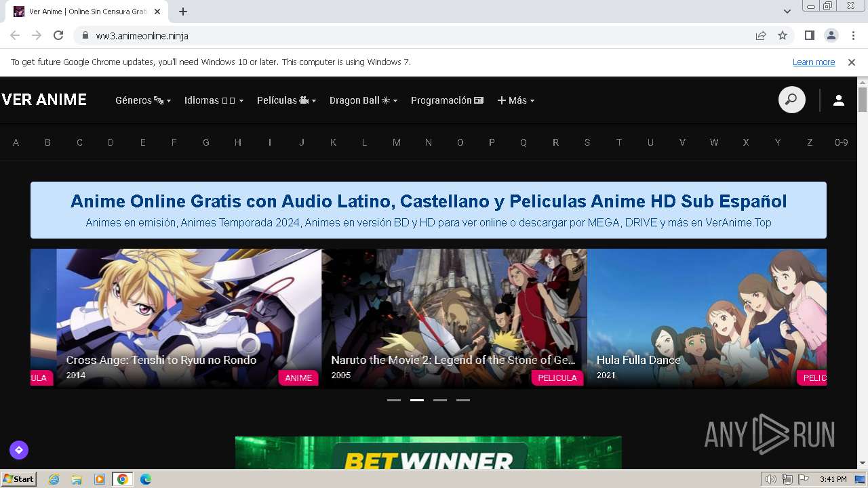The width and height of the screenshot is (868, 488).
Task: Open the user account profile icon
Action: click(838, 100)
